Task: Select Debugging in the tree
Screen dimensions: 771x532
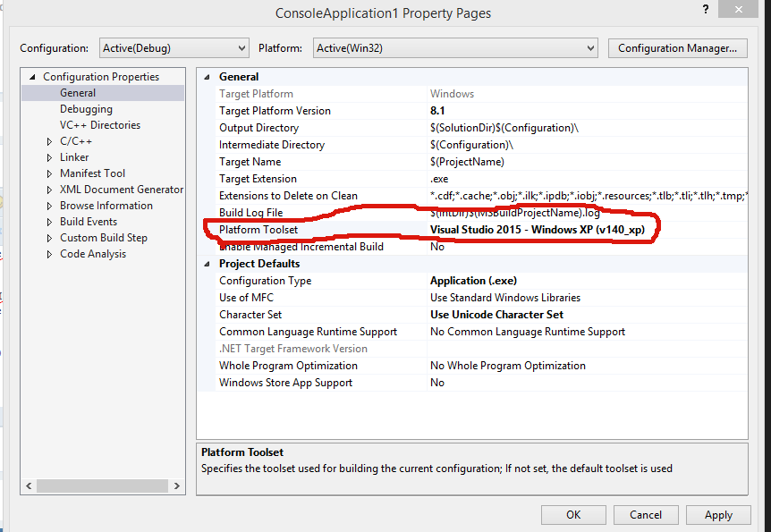Action: (86, 109)
